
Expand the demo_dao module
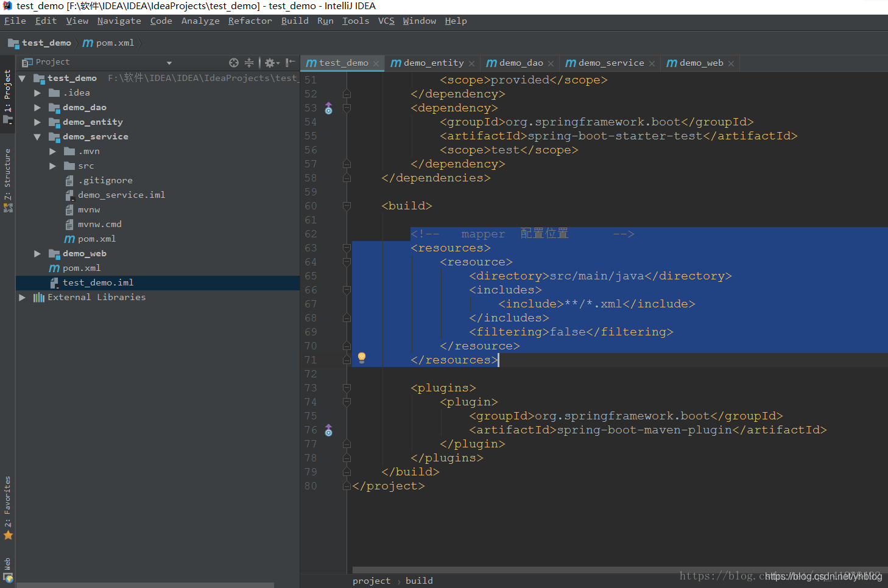point(38,108)
